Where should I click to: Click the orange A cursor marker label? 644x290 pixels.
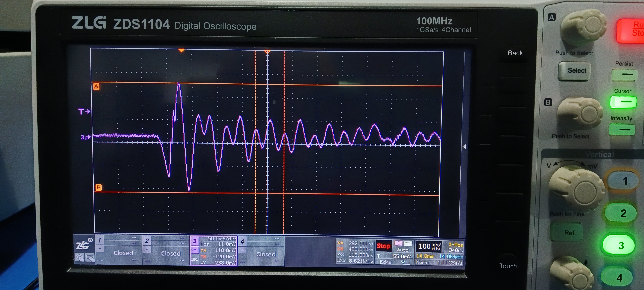pos(96,87)
